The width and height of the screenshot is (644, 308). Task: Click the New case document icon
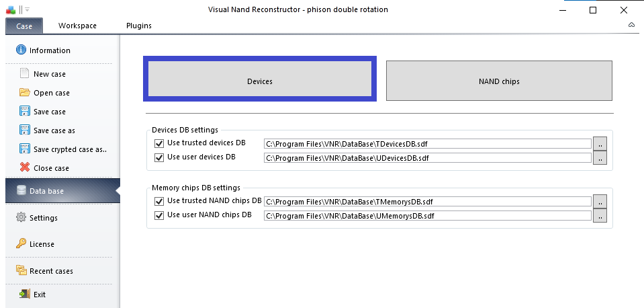tap(25, 73)
